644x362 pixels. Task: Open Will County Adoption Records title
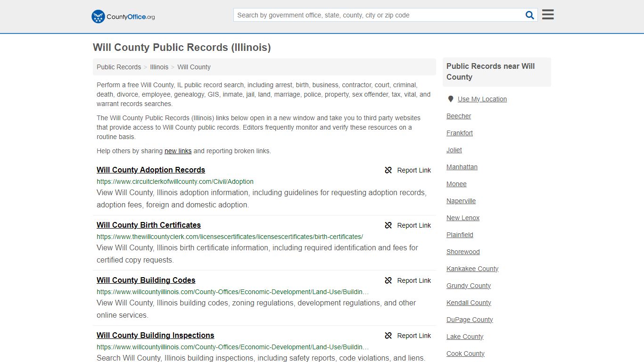pyautogui.click(x=151, y=170)
